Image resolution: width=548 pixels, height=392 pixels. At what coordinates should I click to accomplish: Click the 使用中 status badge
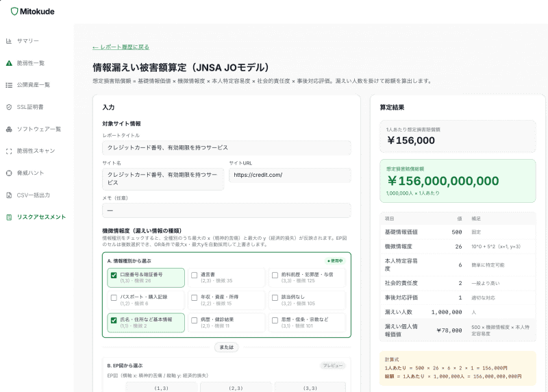[x=335, y=261]
